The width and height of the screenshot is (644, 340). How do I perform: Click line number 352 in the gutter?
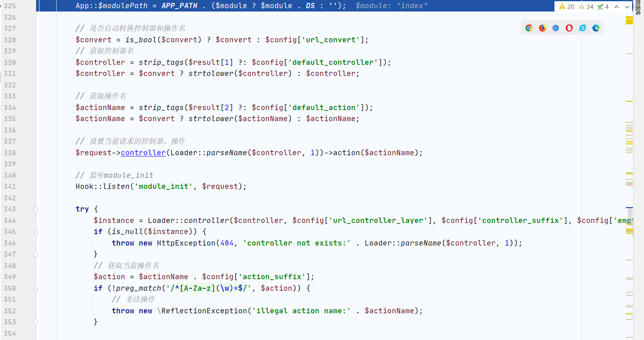[x=10, y=311]
